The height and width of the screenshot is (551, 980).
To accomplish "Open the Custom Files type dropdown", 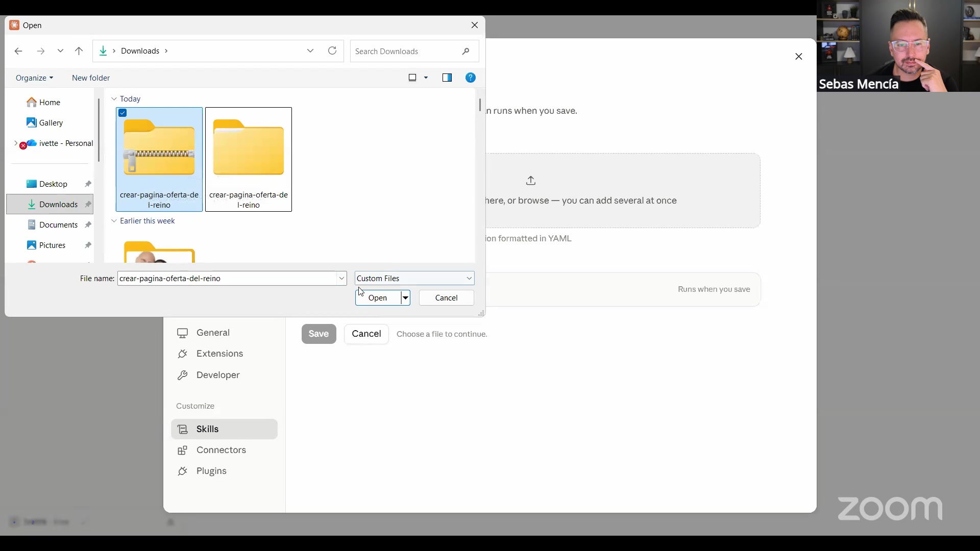I will tap(414, 278).
